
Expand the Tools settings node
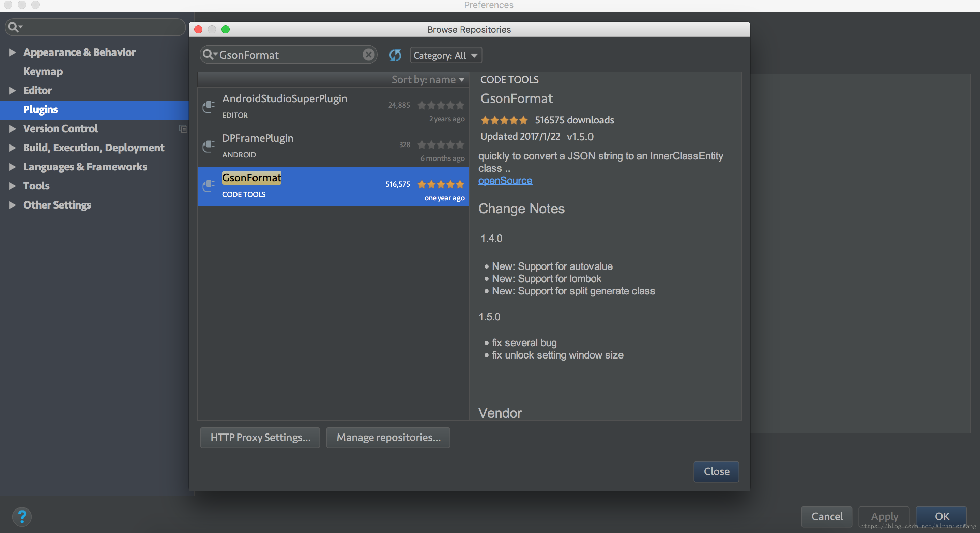(x=12, y=186)
